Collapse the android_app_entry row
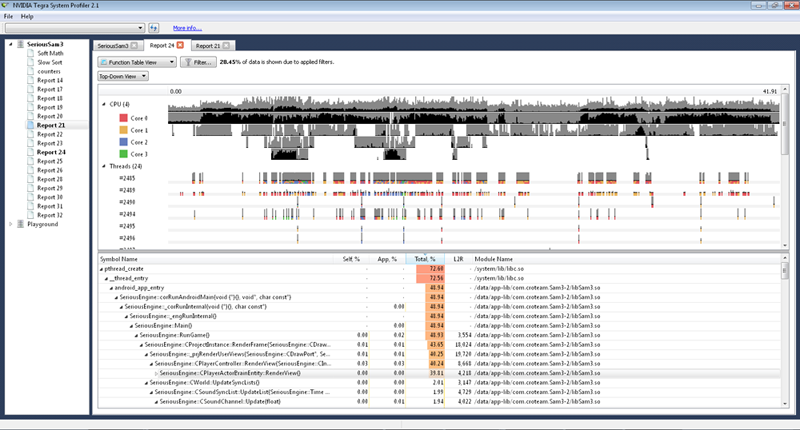 (111, 288)
